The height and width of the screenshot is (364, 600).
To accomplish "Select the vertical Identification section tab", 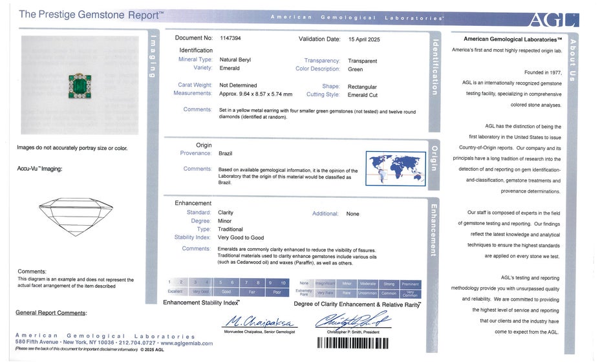I will click(435, 67).
